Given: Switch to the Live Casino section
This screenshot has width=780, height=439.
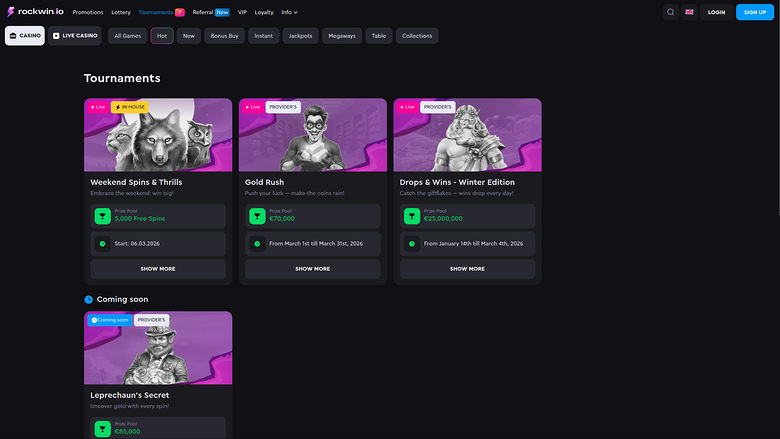Looking at the screenshot, I should click(x=75, y=36).
